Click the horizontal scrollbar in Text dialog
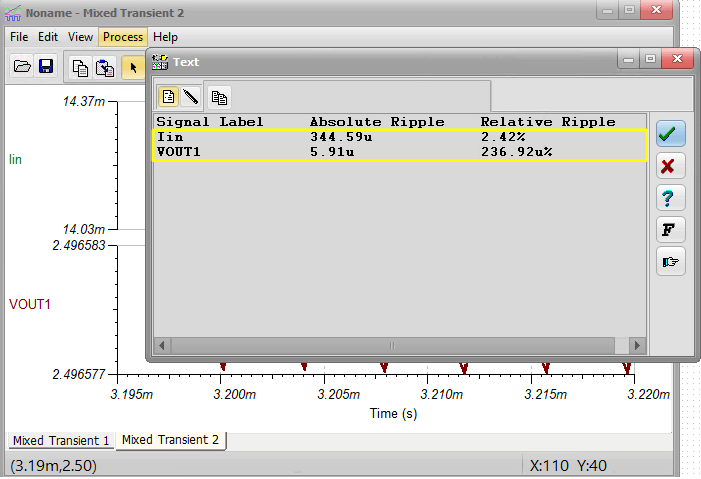701x479 pixels. 391,345
